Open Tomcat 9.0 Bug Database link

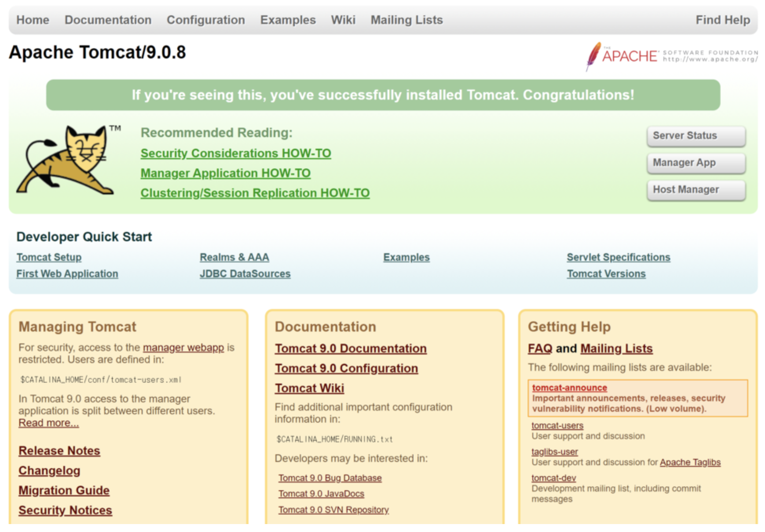[330, 478]
